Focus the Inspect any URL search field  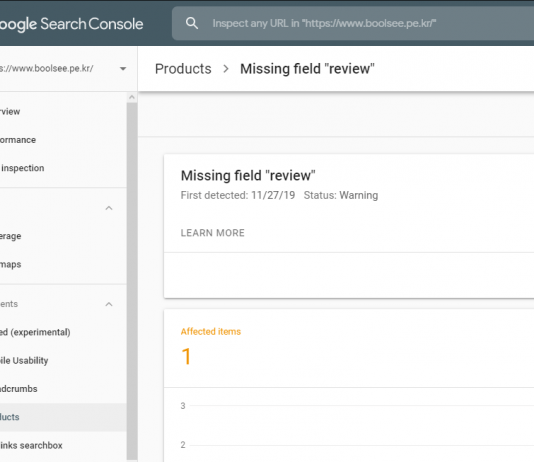click(353, 23)
